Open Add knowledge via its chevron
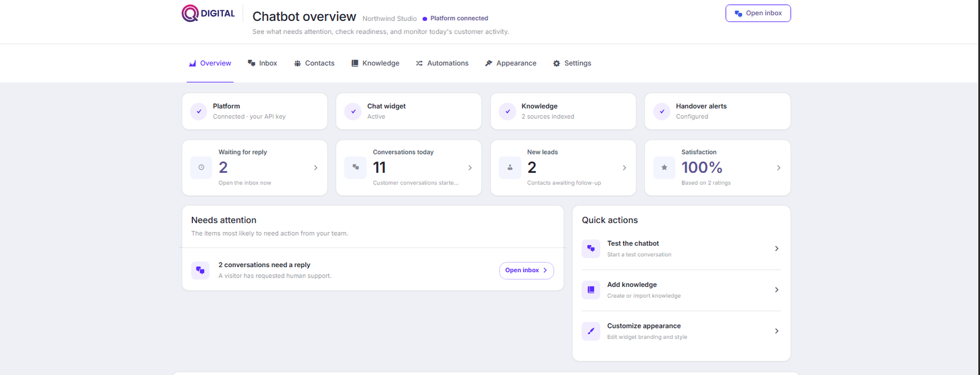Viewport: 980px width, 375px height. (x=777, y=290)
